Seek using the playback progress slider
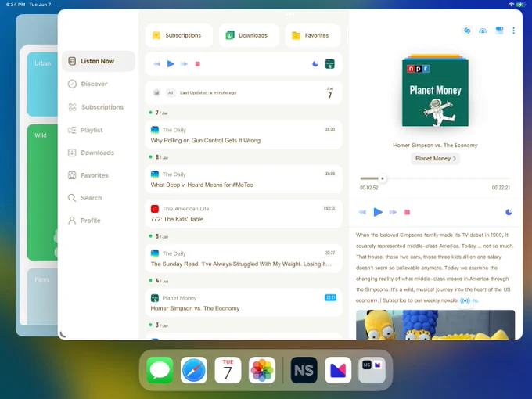The width and height of the screenshot is (532, 399). point(435,178)
